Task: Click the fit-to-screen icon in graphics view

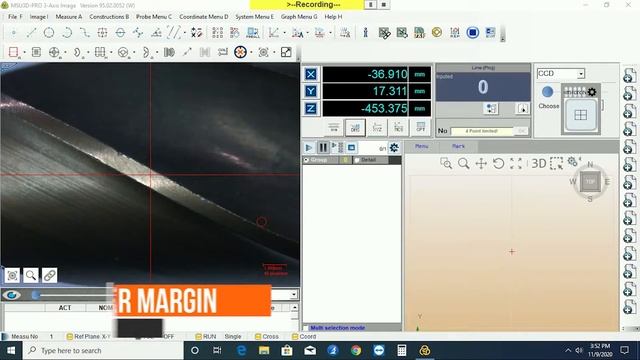Action: coord(516,164)
